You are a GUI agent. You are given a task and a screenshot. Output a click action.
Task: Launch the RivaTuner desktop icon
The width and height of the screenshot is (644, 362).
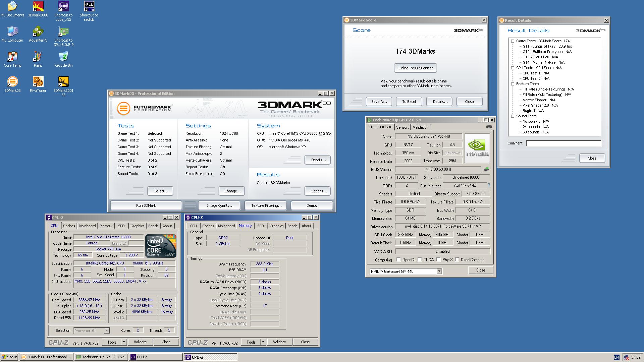tap(38, 84)
